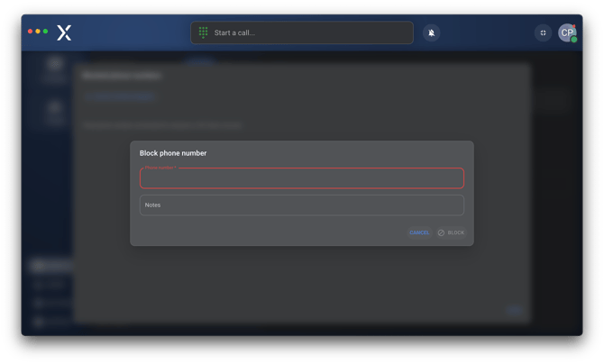This screenshot has height=364, width=604.
Task: Click the Block phone number dialog title
Action: (173, 153)
